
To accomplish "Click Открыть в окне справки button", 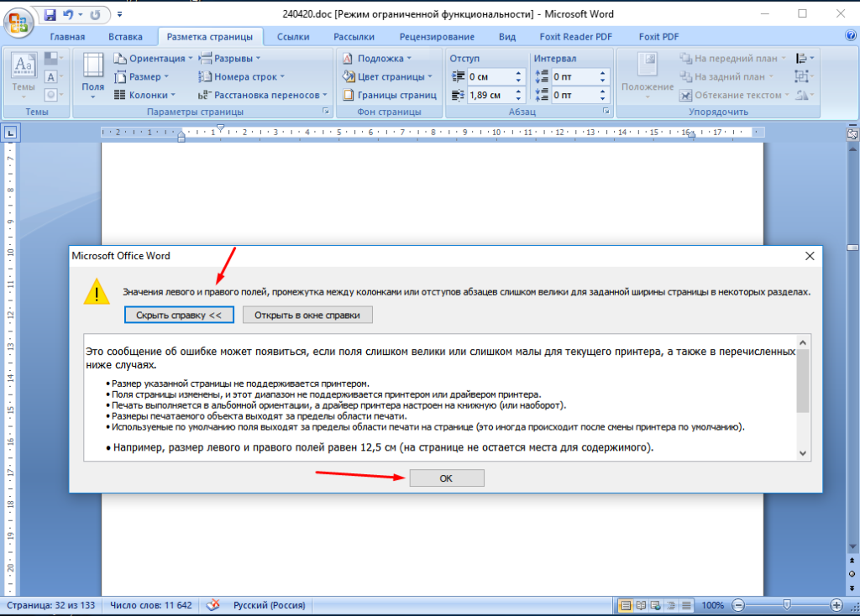I will tap(307, 315).
